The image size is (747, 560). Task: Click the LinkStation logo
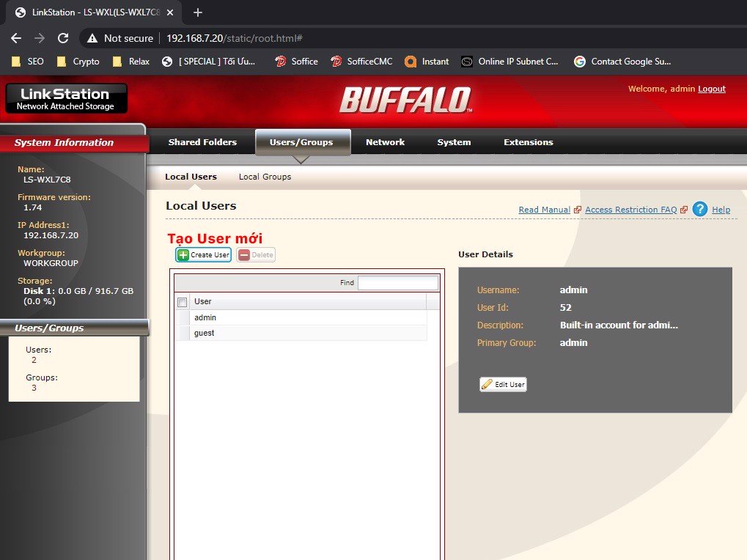(x=66, y=98)
